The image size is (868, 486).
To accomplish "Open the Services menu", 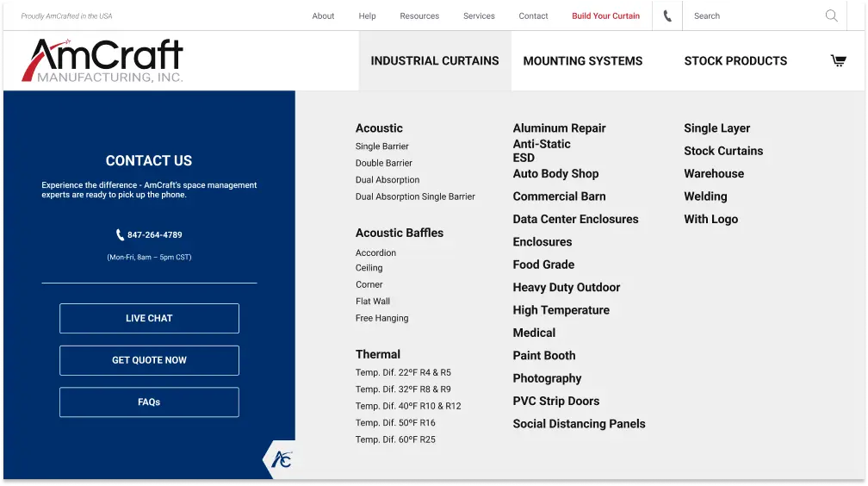I will click(x=479, y=16).
